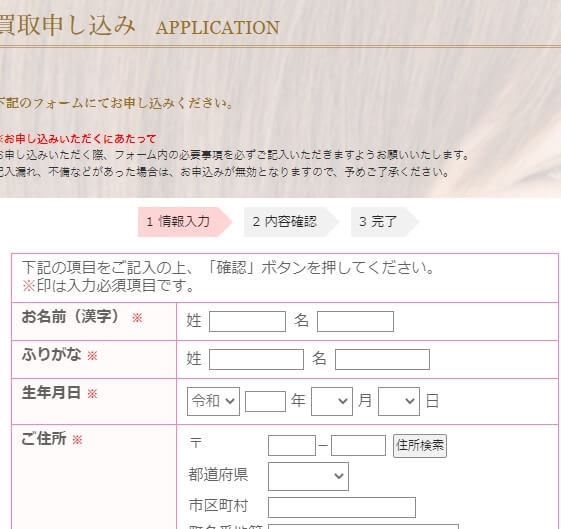Select step 1 情報入力 tab
Viewport: 561px width, 529px height.
[x=185, y=222]
